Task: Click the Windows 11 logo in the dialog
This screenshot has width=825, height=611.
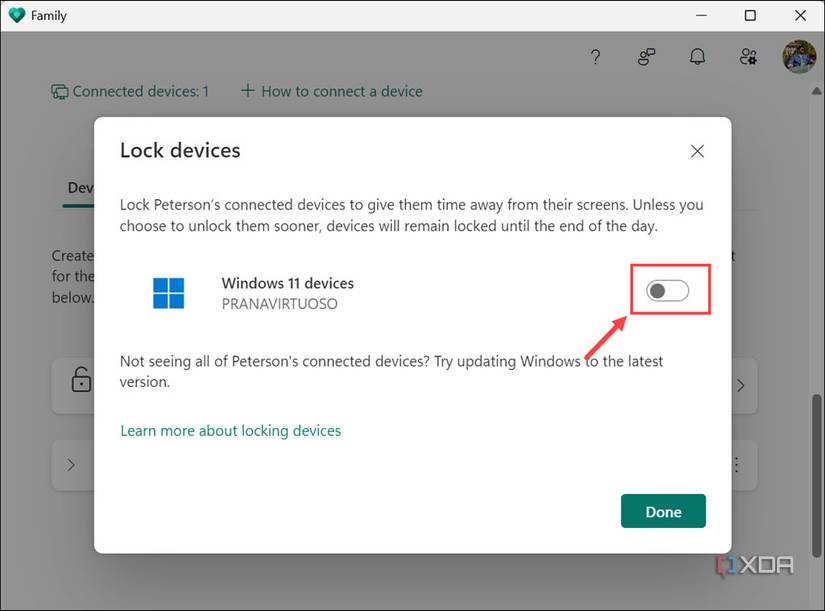Action: pos(169,292)
